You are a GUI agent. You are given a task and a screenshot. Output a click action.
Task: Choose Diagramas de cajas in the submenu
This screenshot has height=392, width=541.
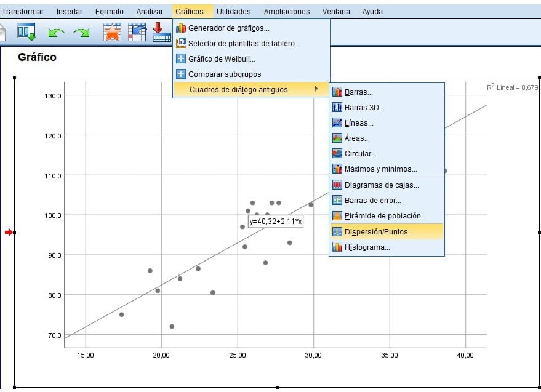(x=382, y=185)
